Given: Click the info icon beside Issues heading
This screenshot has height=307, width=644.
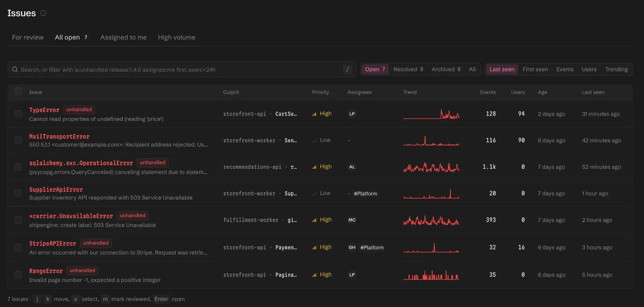Looking at the screenshot, I should click(43, 13).
